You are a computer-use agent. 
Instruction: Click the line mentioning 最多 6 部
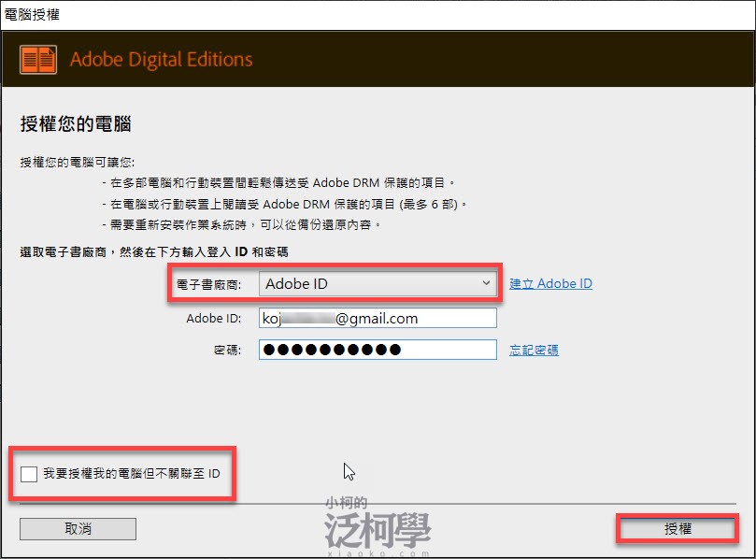pyautogui.click(x=284, y=204)
